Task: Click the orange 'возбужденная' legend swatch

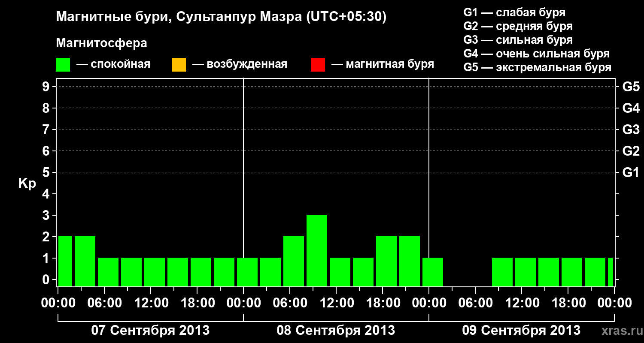Action: click(179, 65)
